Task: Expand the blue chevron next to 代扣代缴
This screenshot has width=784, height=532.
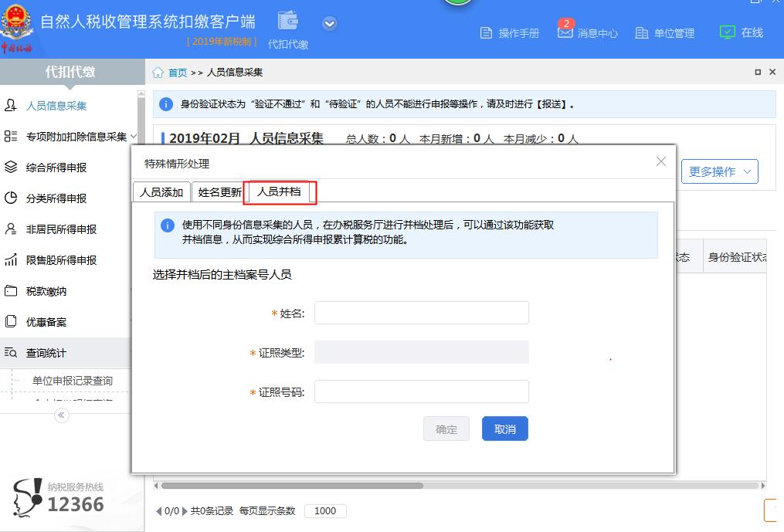Action: coord(329,23)
